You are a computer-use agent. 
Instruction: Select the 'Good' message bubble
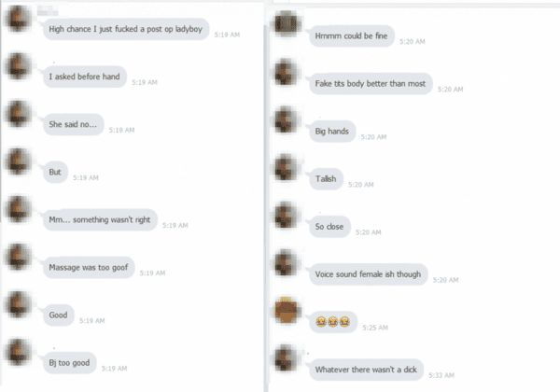tap(59, 315)
